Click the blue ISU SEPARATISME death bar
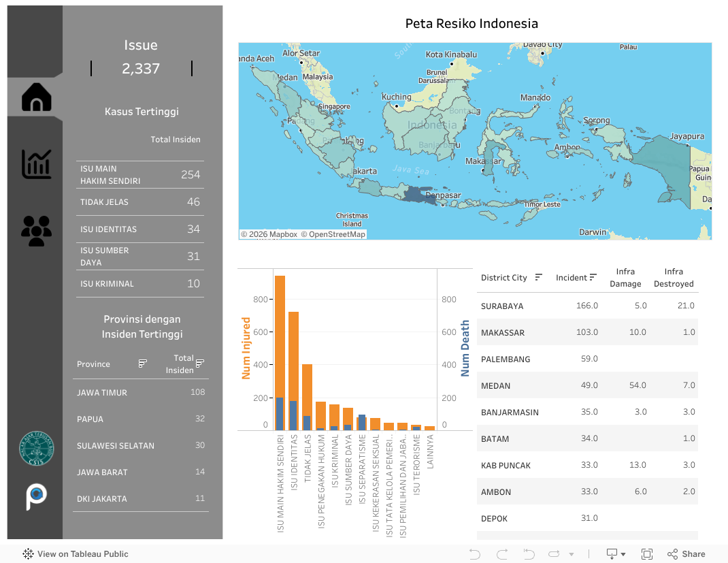This screenshot has height=563, width=728. click(x=362, y=422)
